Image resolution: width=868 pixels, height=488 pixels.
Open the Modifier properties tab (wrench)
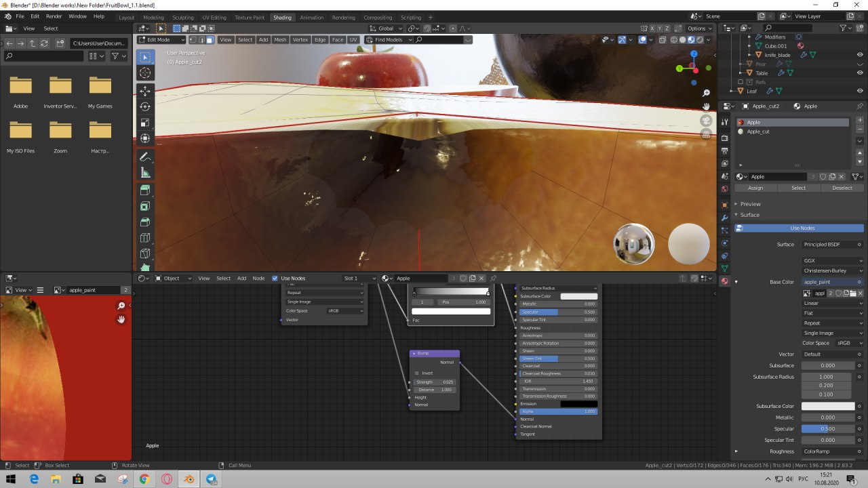point(724,217)
